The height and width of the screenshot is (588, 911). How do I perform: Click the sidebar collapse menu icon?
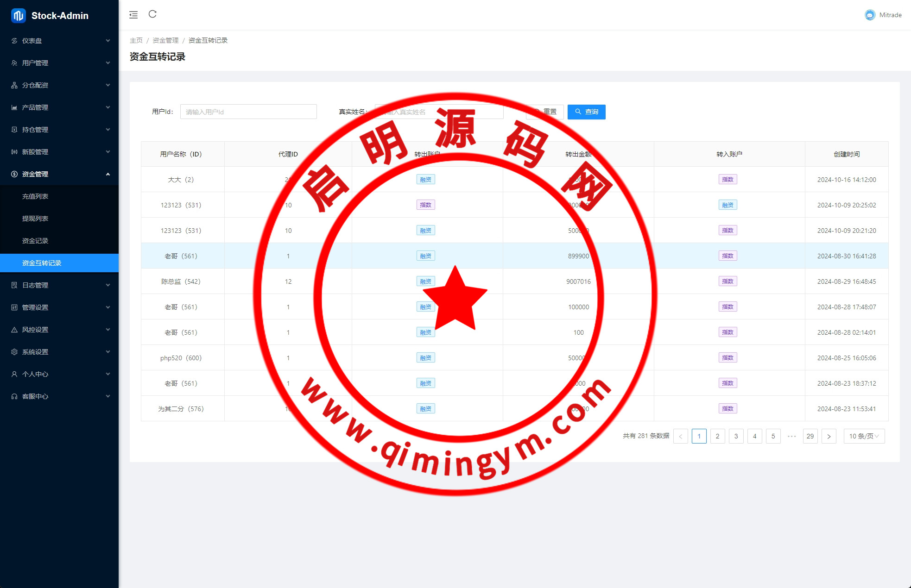tap(133, 15)
